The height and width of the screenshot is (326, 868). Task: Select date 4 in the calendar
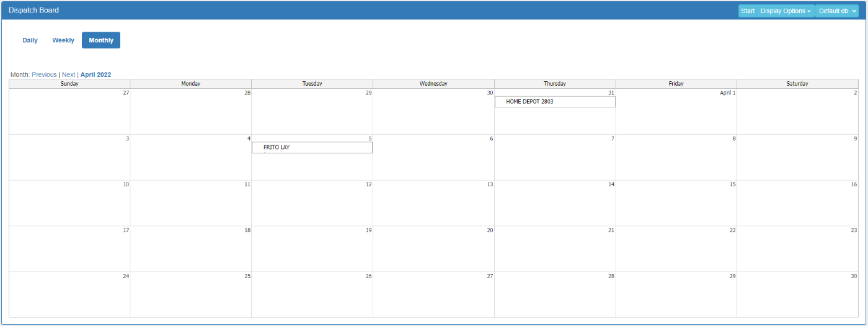[x=249, y=138]
